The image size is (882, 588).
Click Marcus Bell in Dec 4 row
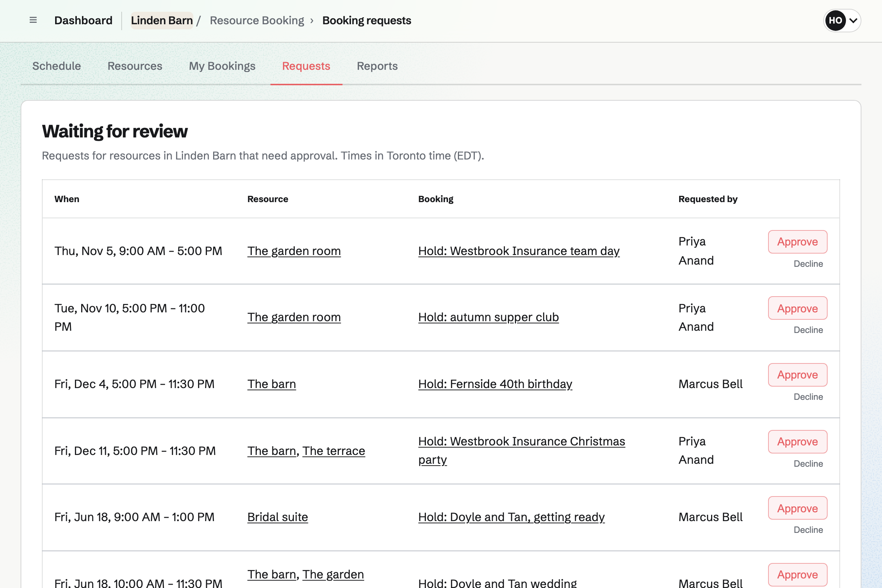point(710,384)
